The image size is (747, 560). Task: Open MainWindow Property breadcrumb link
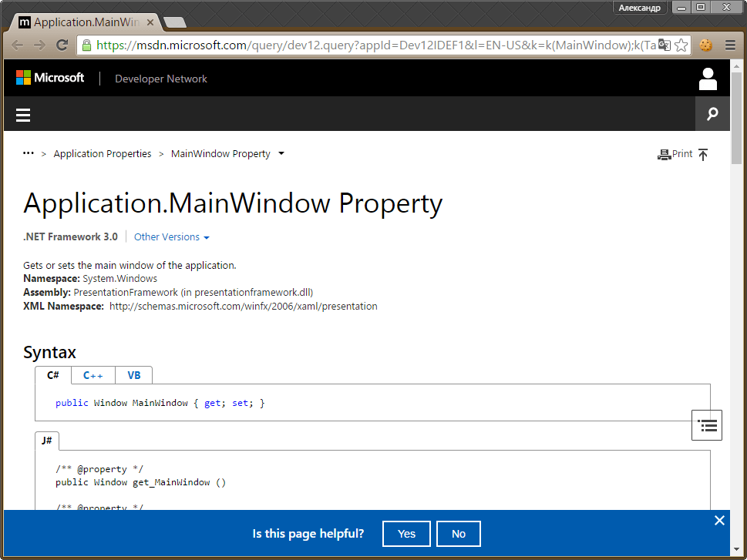point(220,154)
